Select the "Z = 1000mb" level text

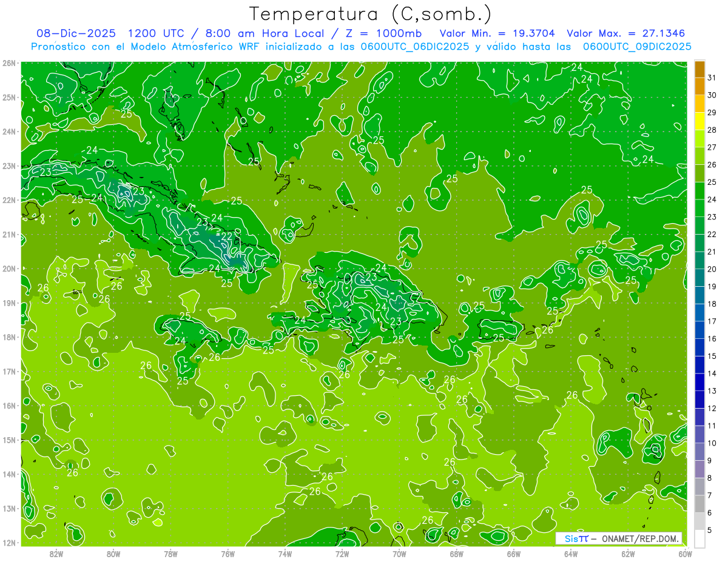(384, 33)
